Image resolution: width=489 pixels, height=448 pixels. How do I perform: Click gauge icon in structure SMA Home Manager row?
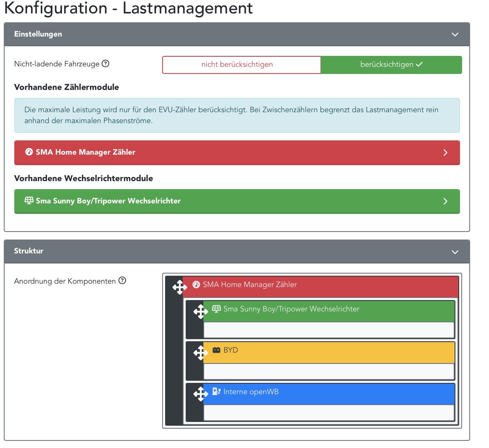[x=196, y=285]
